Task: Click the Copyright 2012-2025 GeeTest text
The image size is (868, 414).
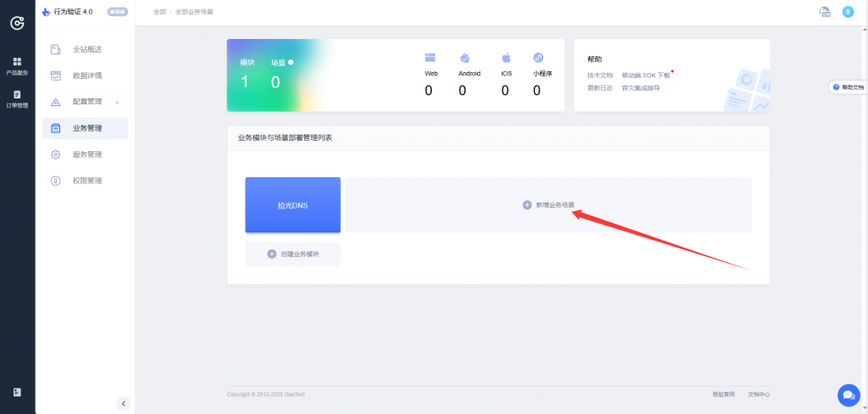Action: [x=265, y=394]
